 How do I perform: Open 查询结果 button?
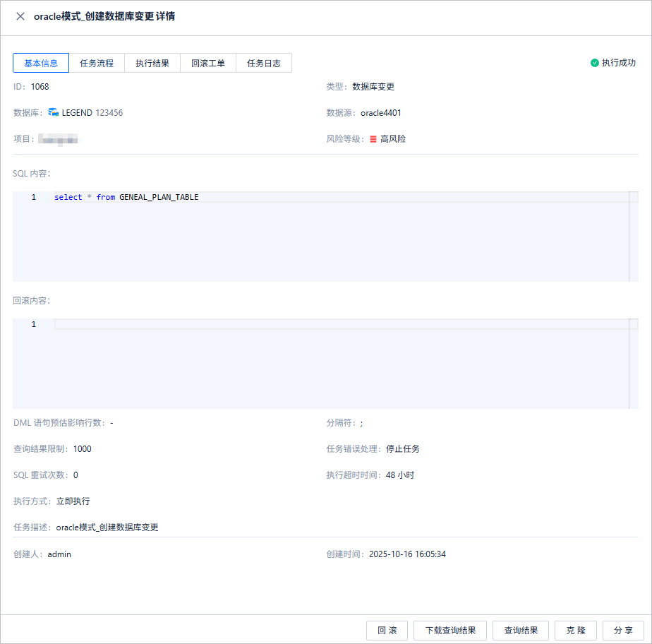tap(521, 631)
